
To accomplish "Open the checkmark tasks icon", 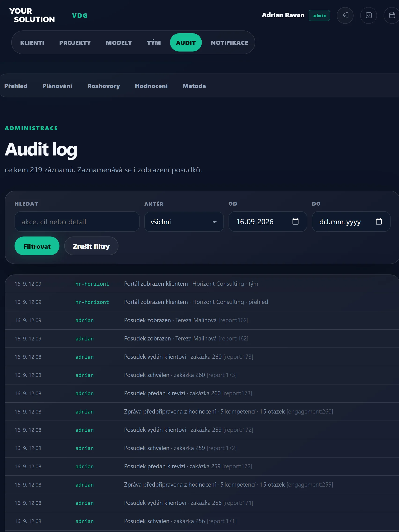I will [x=369, y=15].
